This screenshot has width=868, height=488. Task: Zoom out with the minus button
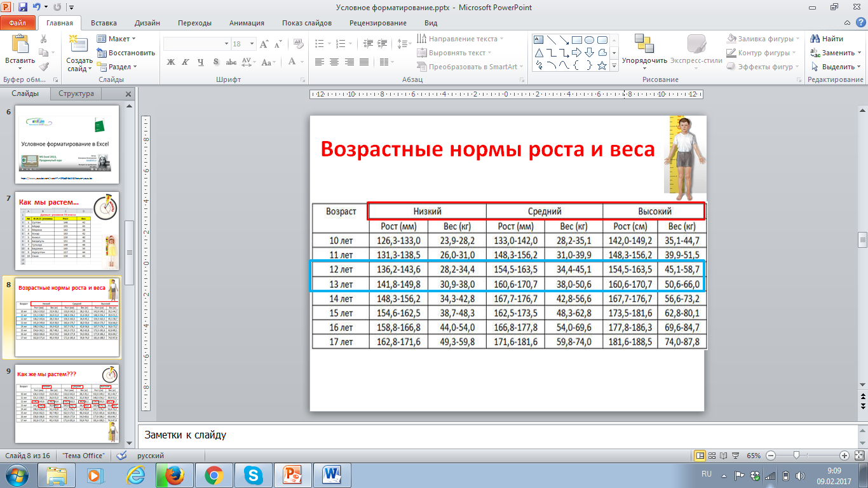[770, 456]
